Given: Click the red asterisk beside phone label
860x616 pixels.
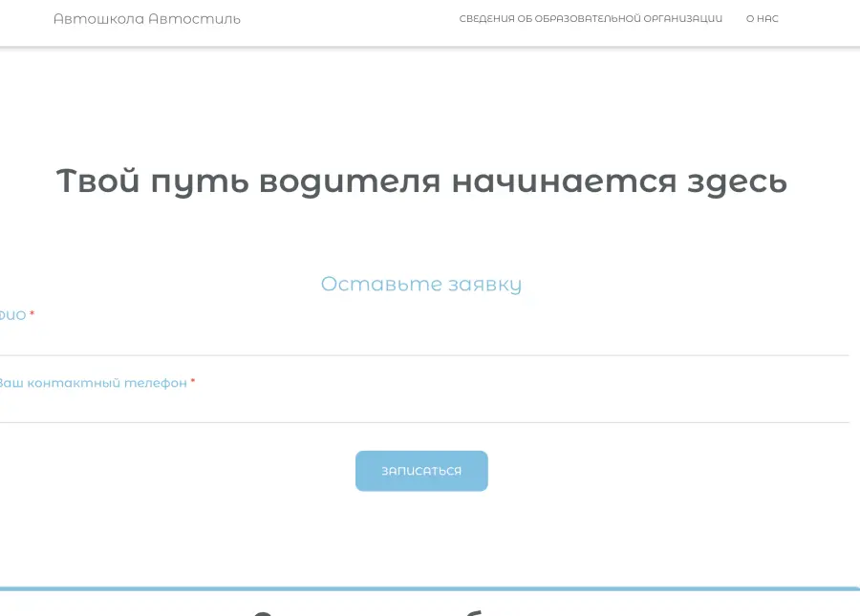Looking at the screenshot, I should [x=192, y=382].
